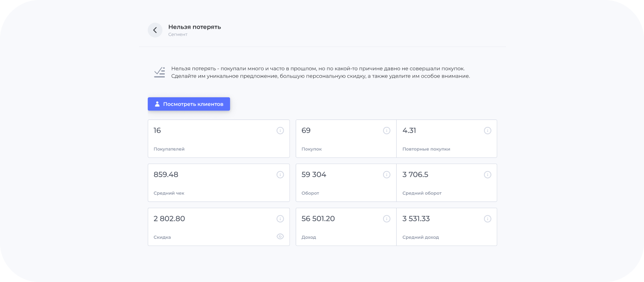Select the Средний чек value 859.48

(x=166, y=175)
